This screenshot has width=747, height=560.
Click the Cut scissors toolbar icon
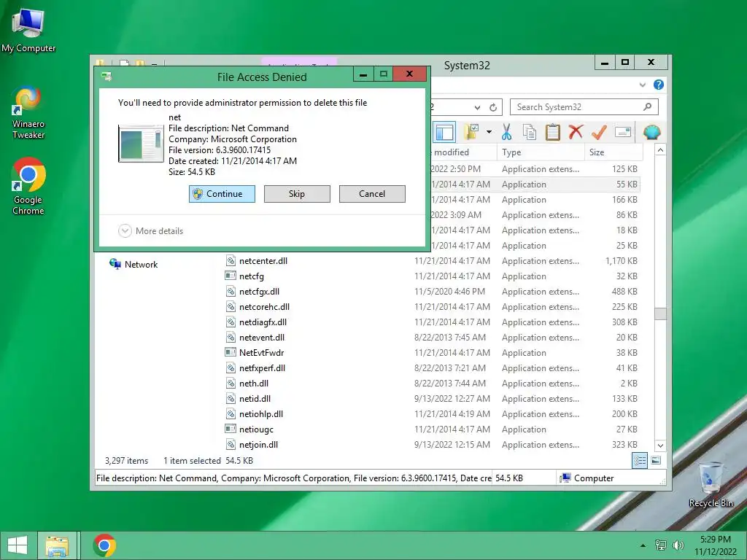click(x=506, y=132)
